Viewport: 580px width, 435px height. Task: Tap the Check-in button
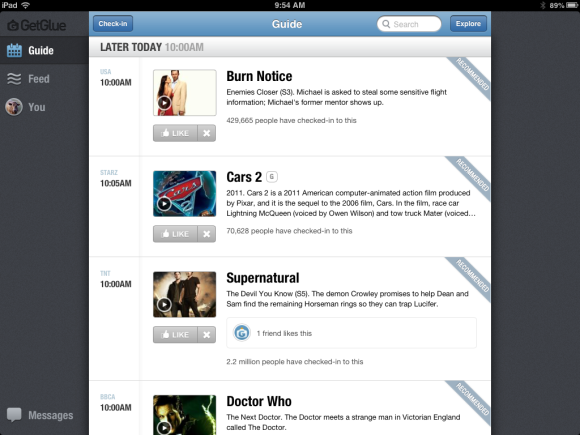(x=113, y=24)
